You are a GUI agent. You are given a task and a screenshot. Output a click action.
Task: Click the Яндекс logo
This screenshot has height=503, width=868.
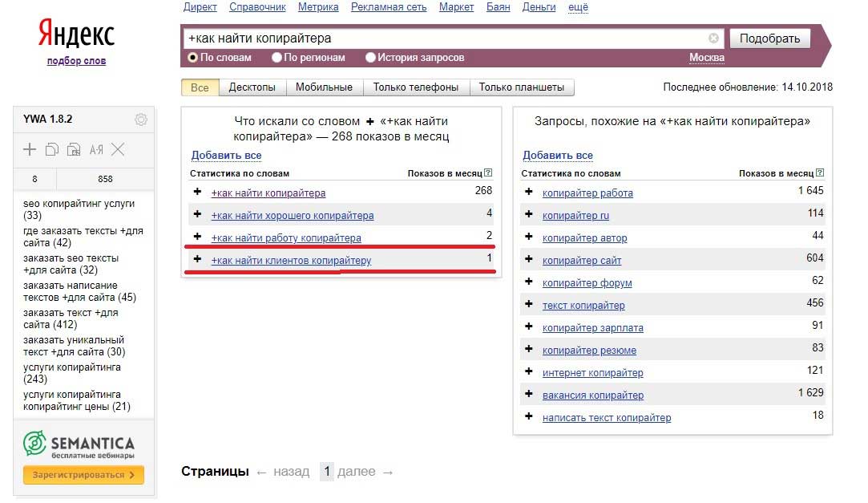coord(76,33)
